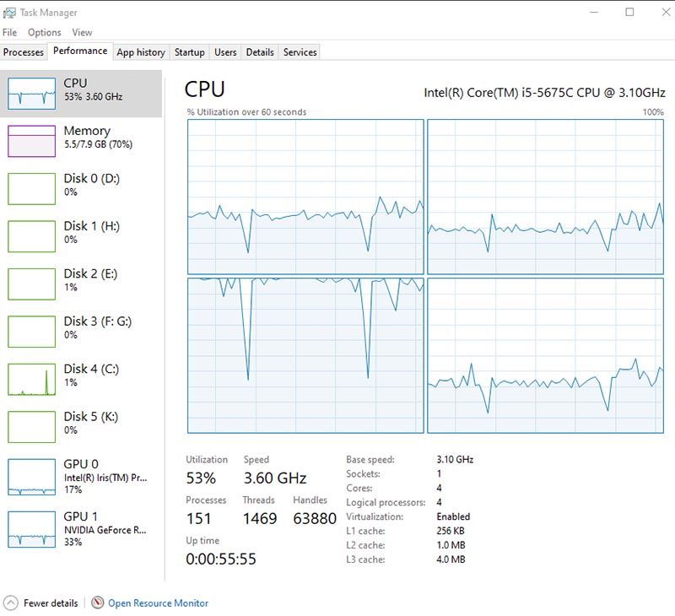Click the Logical processors label
This screenshot has height=616, width=675.
click(386, 502)
